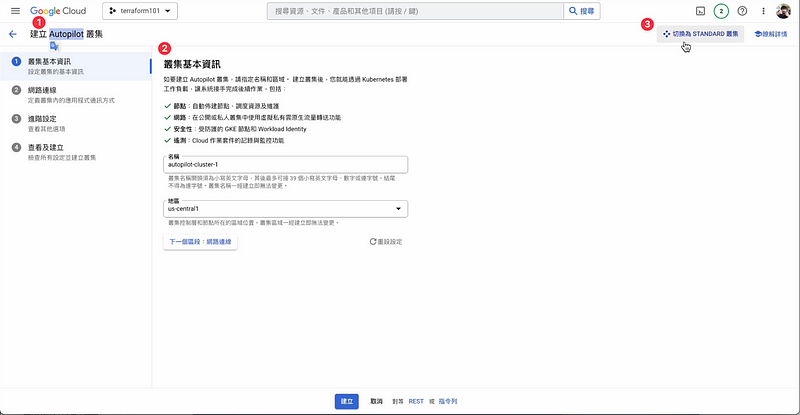The image size is (800, 415).
Task: Open the us-central1 region dropdown
Action: [285, 209]
